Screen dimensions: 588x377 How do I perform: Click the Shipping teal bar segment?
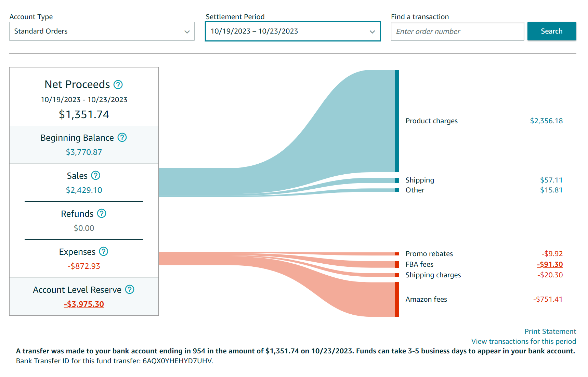click(397, 180)
